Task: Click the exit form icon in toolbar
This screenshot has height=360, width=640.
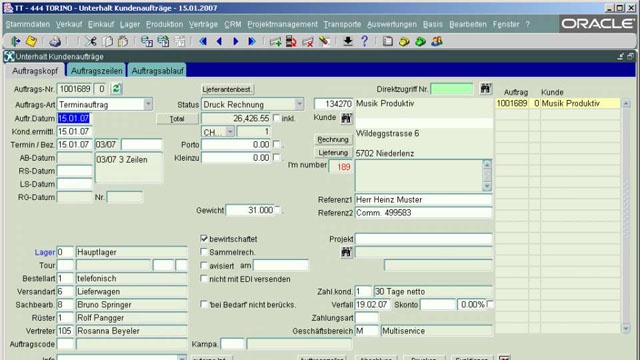Action: pyautogui.click(x=15, y=41)
